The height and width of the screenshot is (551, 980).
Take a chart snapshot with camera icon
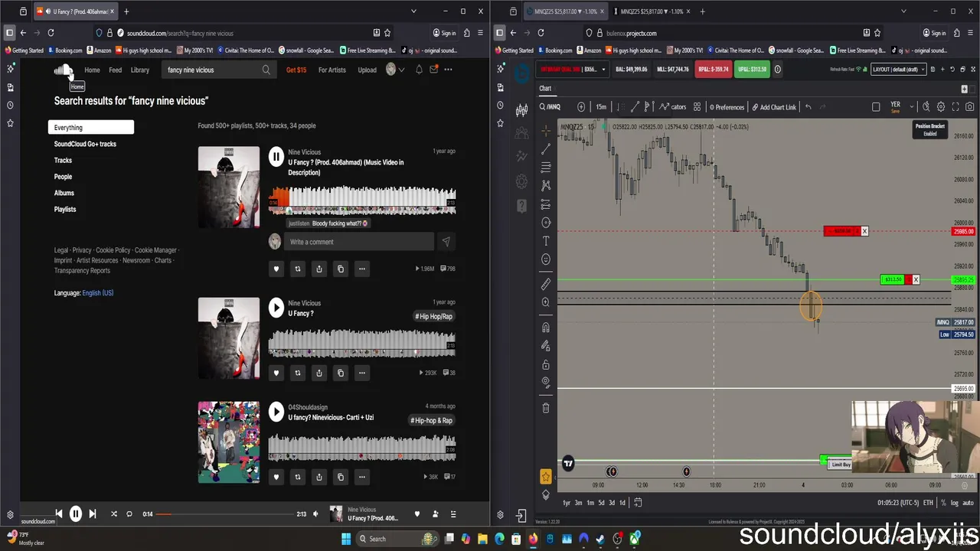pos(969,107)
